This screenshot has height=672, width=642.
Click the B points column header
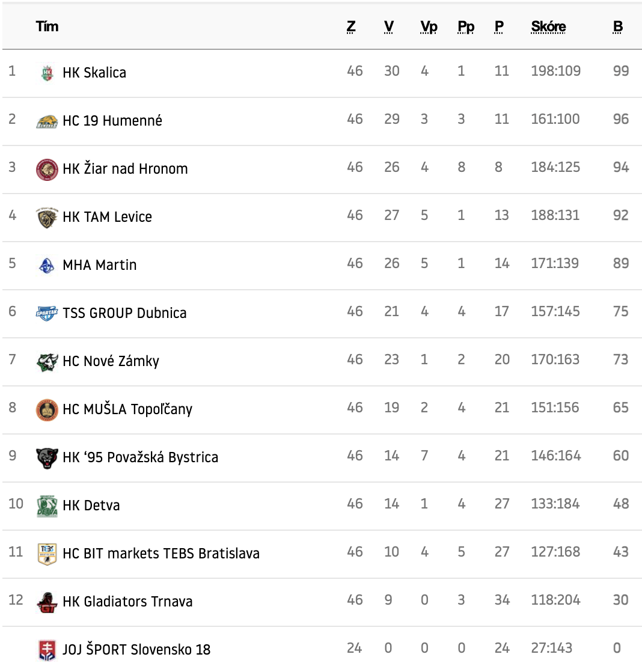(x=618, y=27)
